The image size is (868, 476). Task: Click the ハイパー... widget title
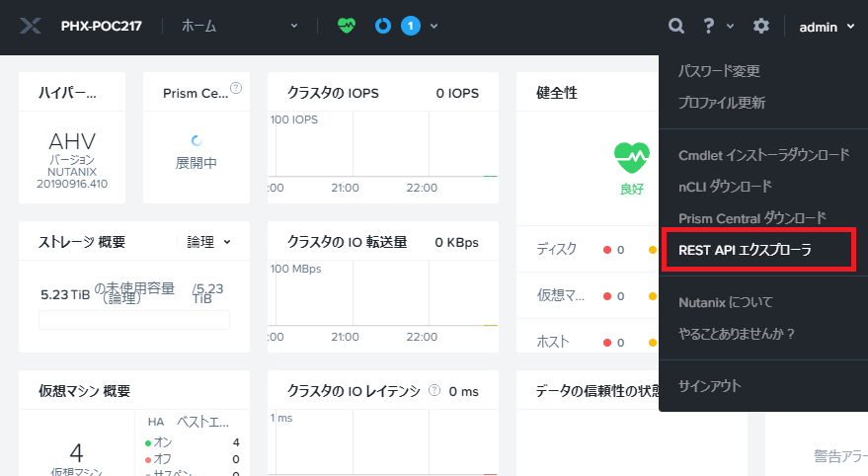click(67, 93)
